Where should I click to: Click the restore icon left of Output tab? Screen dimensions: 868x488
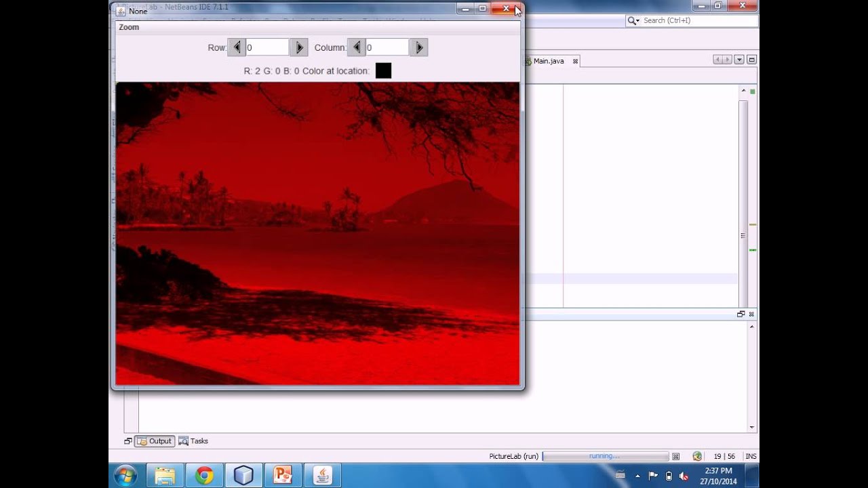128,441
